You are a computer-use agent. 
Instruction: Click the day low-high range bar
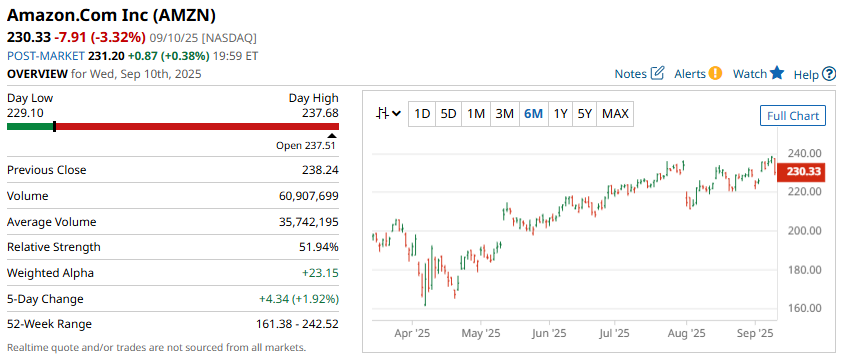(x=173, y=126)
